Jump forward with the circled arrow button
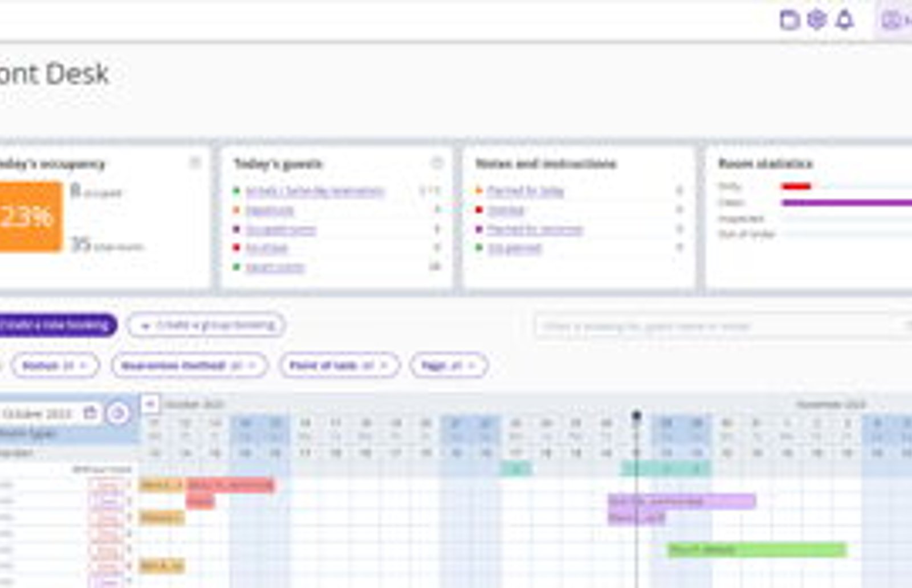 coord(118,413)
